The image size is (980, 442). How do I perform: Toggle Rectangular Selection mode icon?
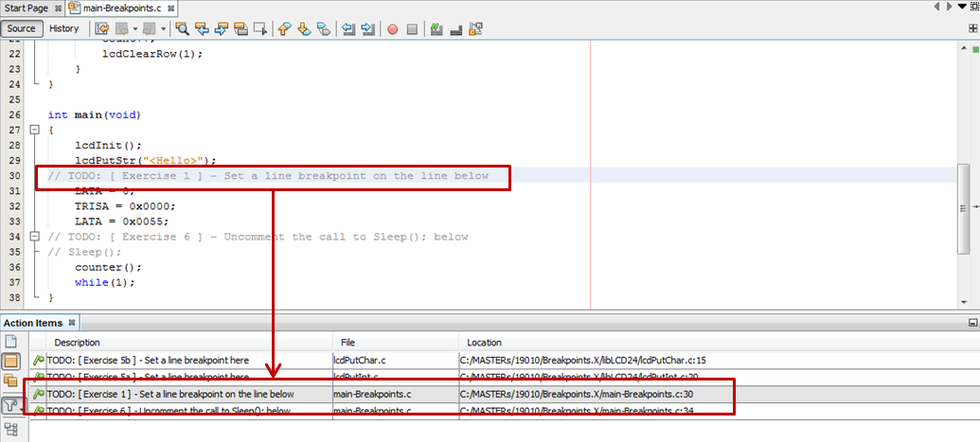coord(260,28)
